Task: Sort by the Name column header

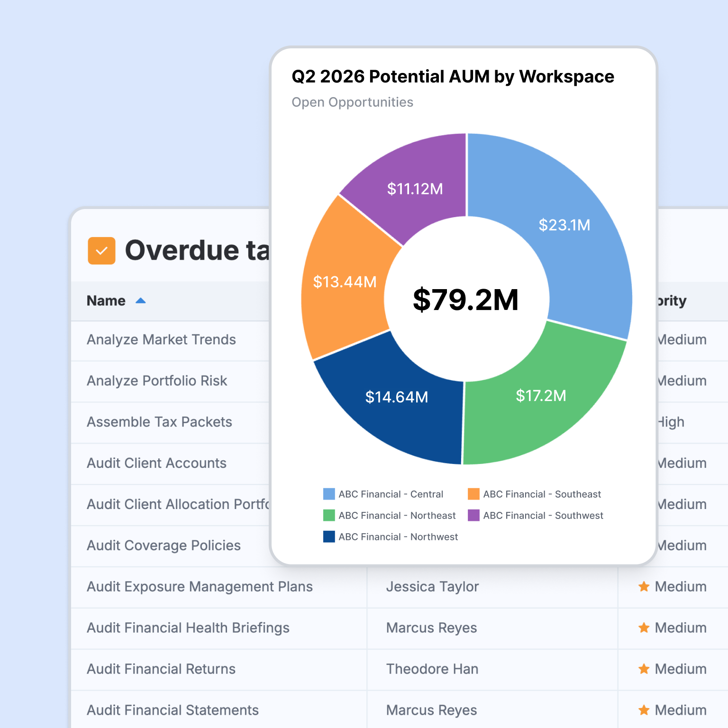Action: pyautogui.click(x=106, y=300)
